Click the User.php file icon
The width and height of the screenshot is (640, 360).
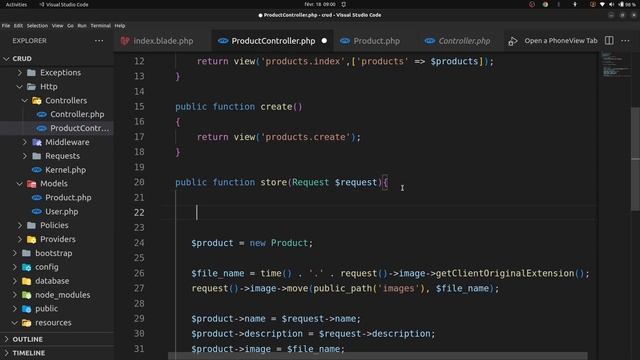coord(37,211)
